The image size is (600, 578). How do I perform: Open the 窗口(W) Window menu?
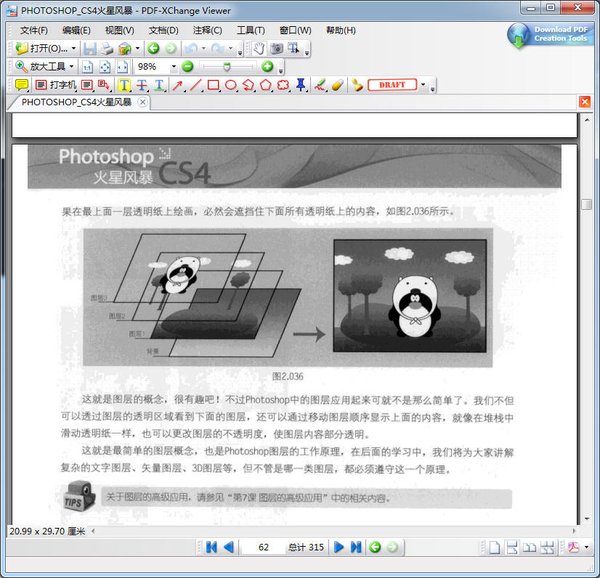[295, 30]
